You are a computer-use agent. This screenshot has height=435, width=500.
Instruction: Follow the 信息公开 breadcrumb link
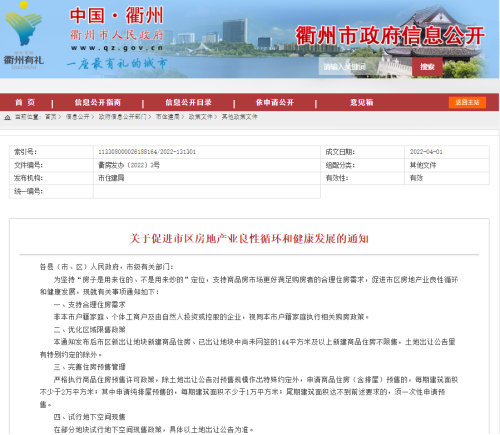click(77, 117)
